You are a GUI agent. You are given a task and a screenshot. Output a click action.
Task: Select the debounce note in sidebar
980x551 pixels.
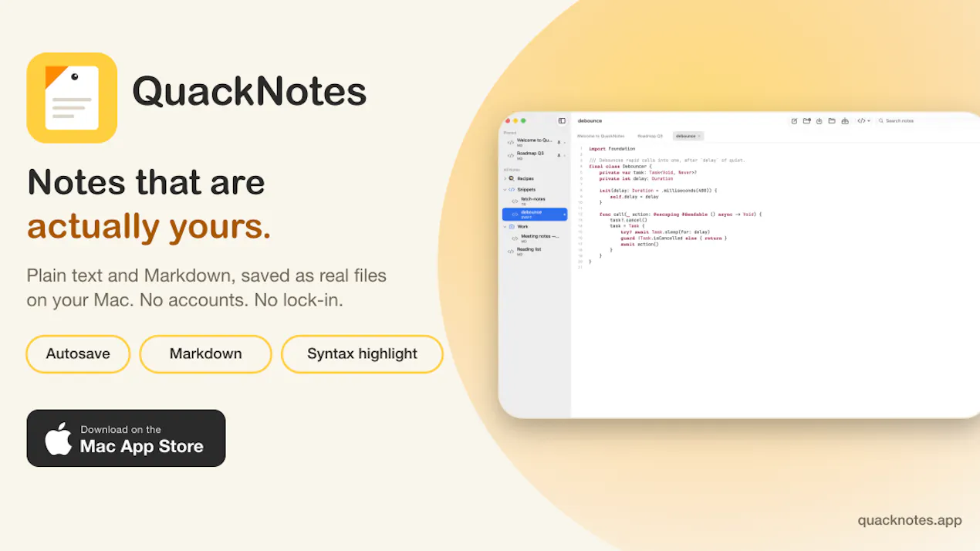(535, 214)
